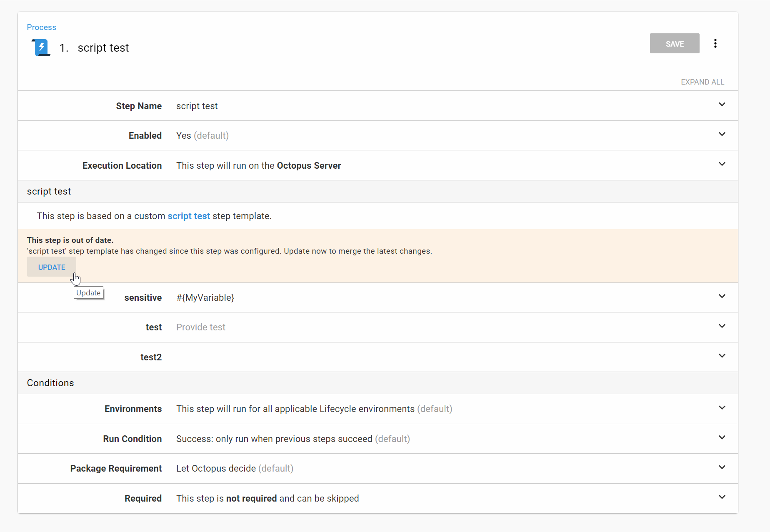Expand the Environments row chevron
Screen dimensions: 770x532
tap(722, 407)
